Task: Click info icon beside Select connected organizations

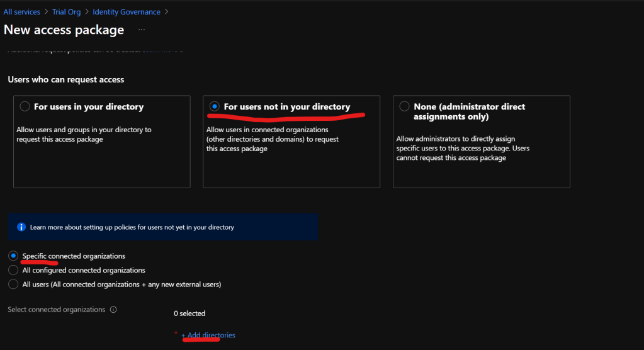Action: point(113,310)
